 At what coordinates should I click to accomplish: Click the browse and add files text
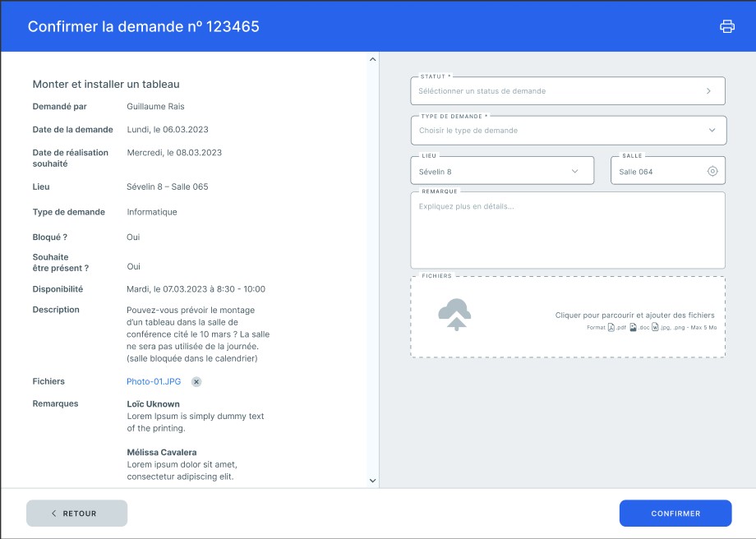click(x=634, y=315)
